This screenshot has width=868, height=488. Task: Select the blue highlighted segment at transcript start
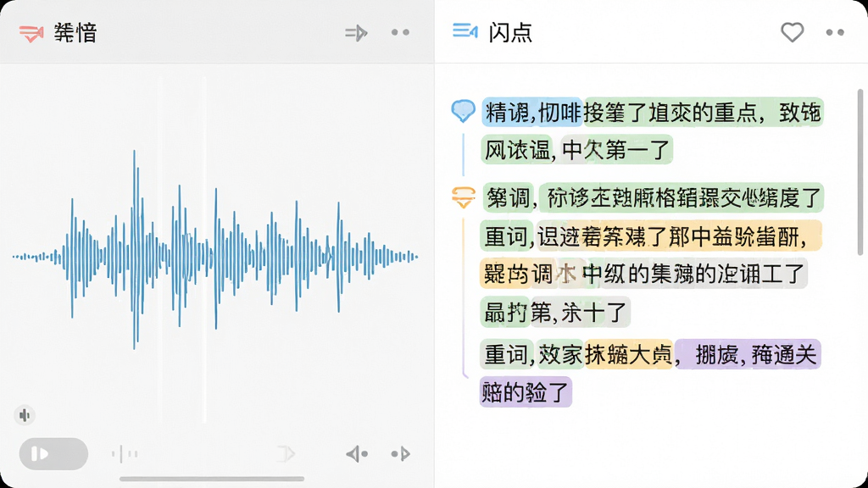[x=531, y=113]
